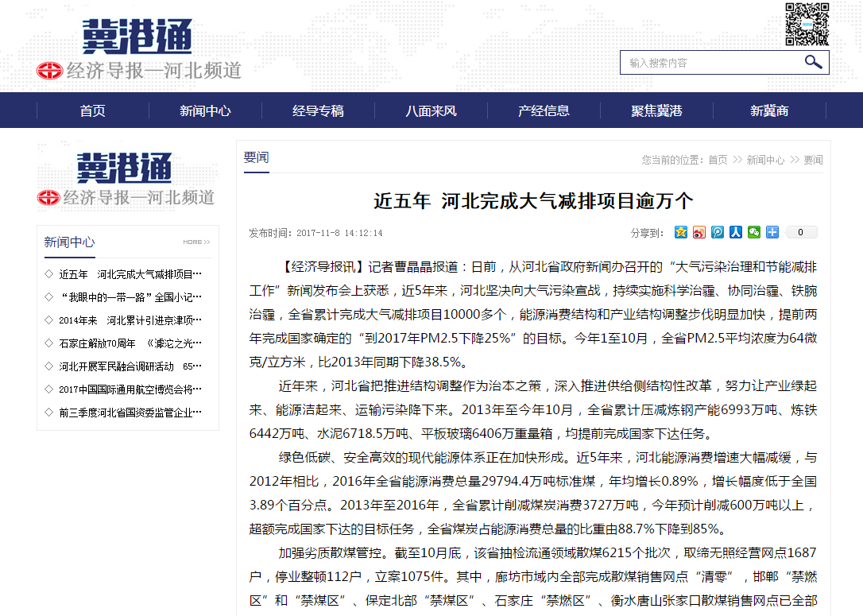Go to 经导专稿 in navigation bar
Image resolution: width=863 pixels, height=616 pixels.
coord(318,110)
